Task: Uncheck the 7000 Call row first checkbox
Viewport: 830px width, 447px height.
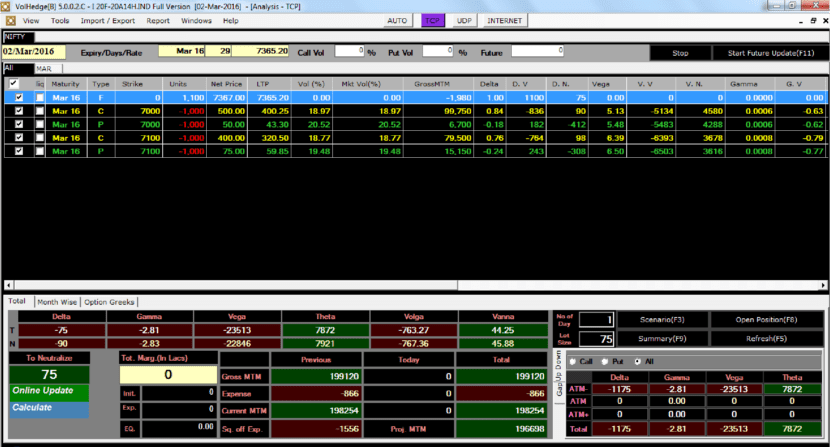Action: pos(19,111)
